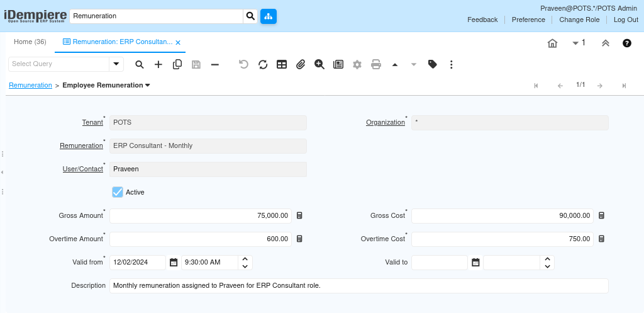Image resolution: width=644 pixels, height=313 pixels.
Task: Open calculator for Overtime Cost
Action: tap(601, 239)
